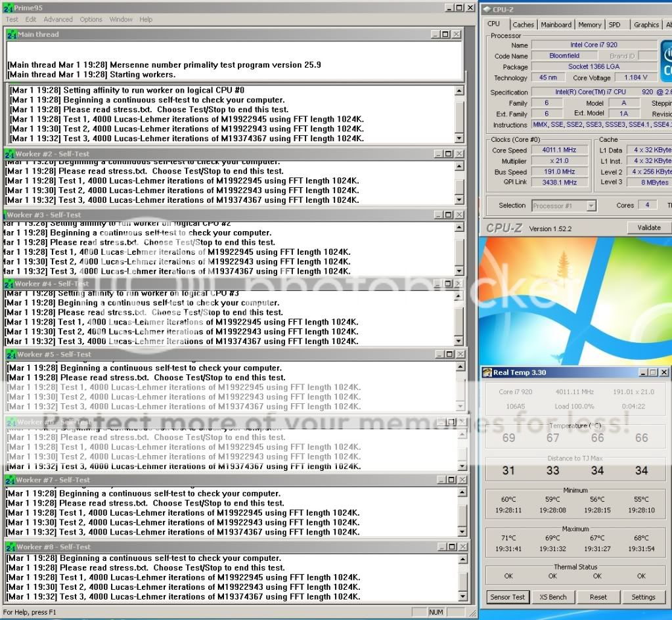Click the Core Speed value 4011.1 MHz
Screen dimensions: 672x620
tap(559, 150)
